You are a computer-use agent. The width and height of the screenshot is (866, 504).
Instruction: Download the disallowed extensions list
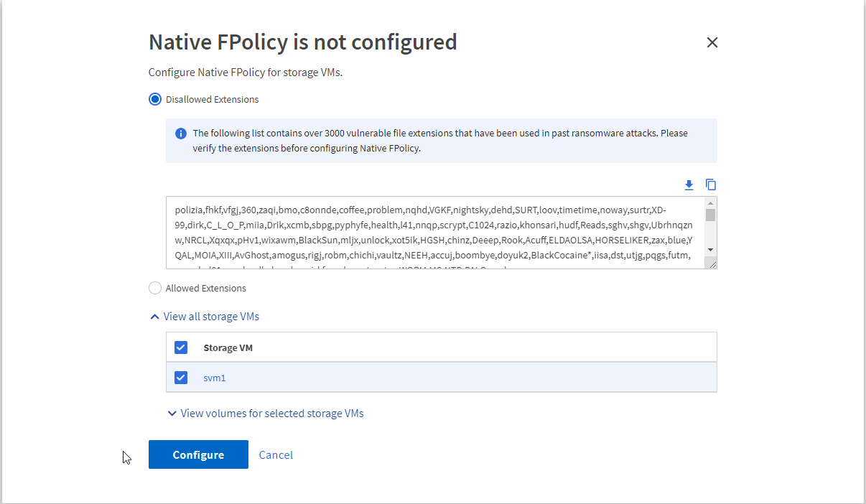(x=689, y=185)
